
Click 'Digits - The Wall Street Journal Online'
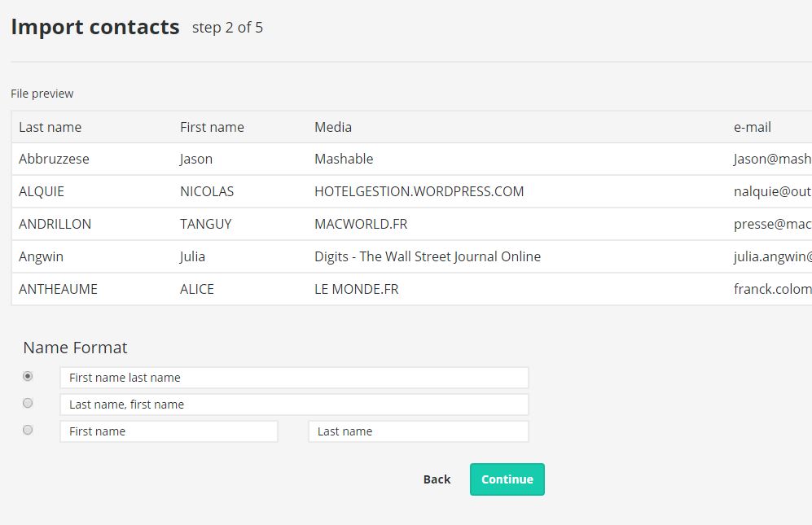[x=428, y=257]
